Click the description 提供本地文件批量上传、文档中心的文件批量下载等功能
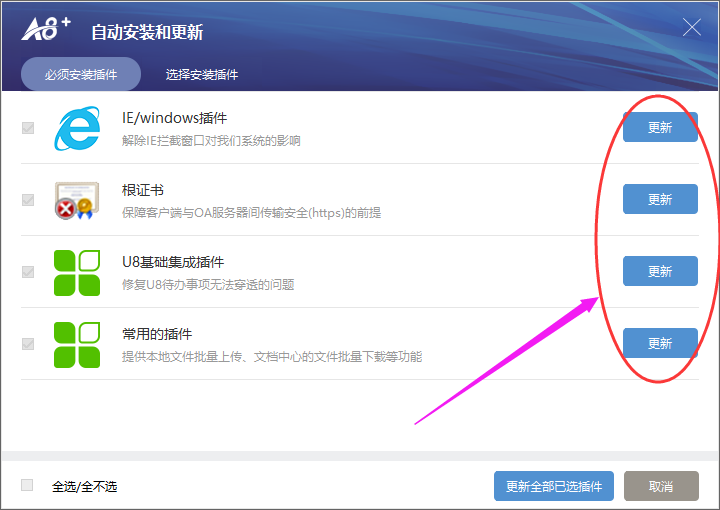This screenshot has width=720, height=510. pyautogui.click(x=272, y=357)
